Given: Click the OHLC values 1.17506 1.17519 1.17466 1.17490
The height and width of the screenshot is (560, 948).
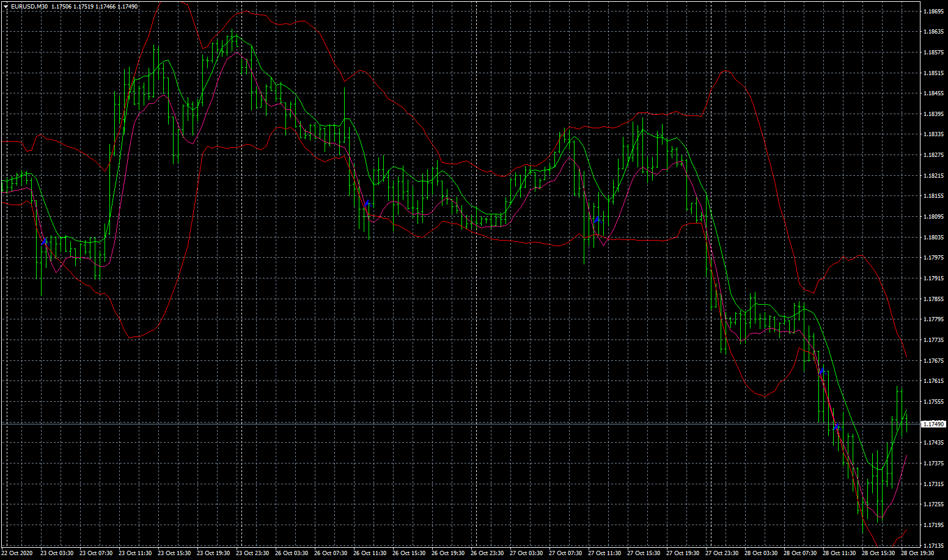Looking at the screenshot, I should tap(95, 6).
